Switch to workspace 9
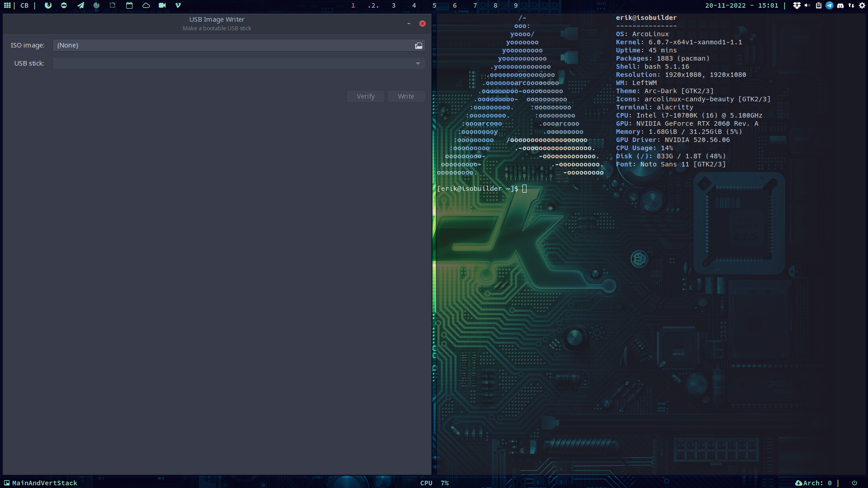Screen dimensions: 868x488 tap(515, 6)
